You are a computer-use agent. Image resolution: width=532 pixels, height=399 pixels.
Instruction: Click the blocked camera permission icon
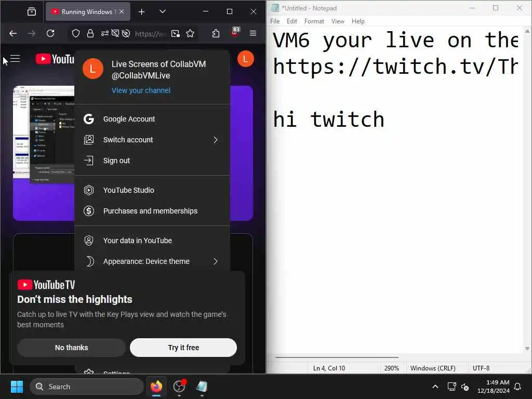[115, 33]
